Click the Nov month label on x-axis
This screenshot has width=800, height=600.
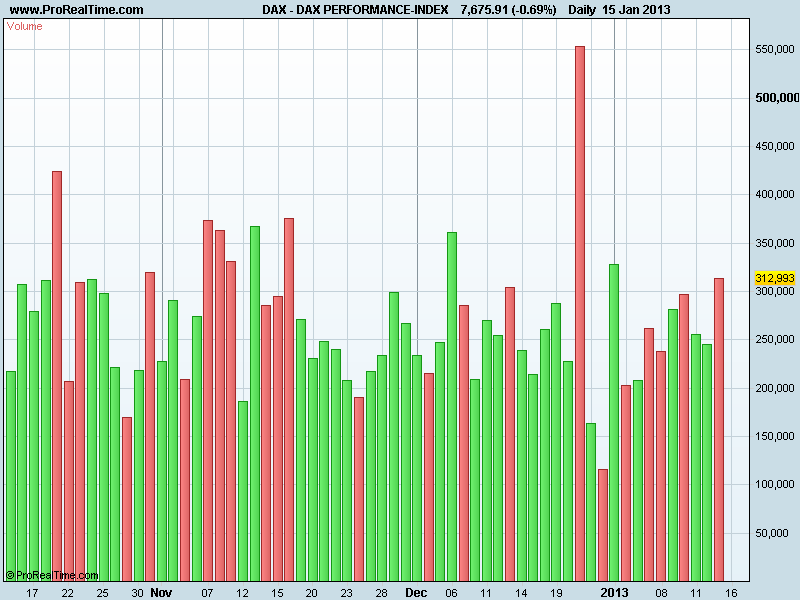click(161, 593)
